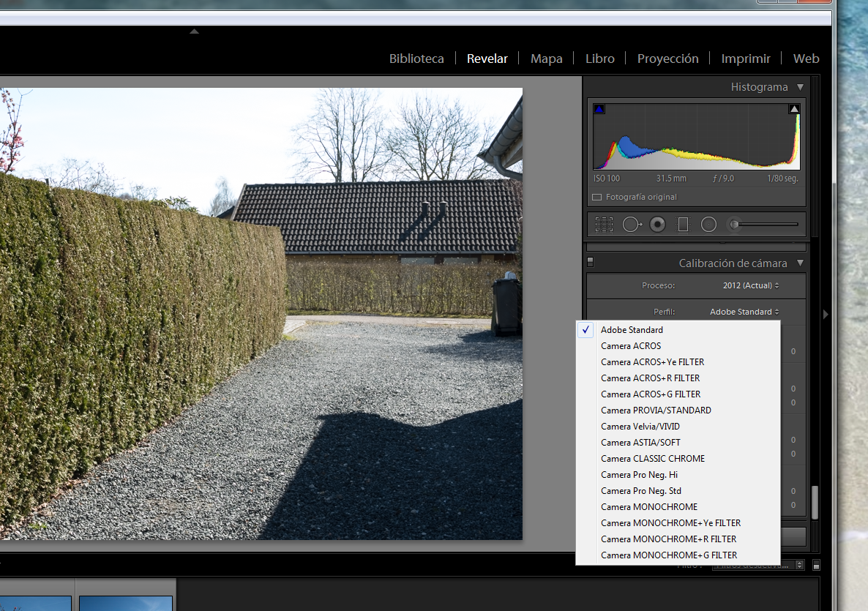This screenshot has width=868, height=611.
Task: Select the Revelar module tab
Action: pos(487,59)
